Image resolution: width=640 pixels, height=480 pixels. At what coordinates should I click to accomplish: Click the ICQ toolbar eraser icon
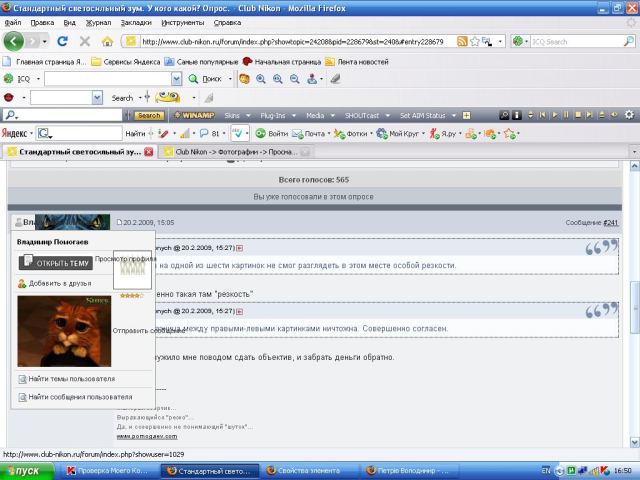(x=335, y=79)
